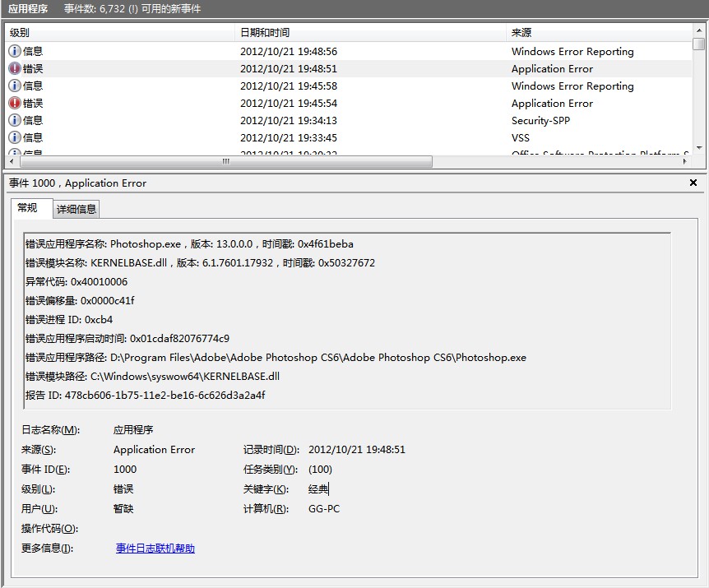
Task: Select the info icon of the Security-SPP event
Action: coord(15,120)
